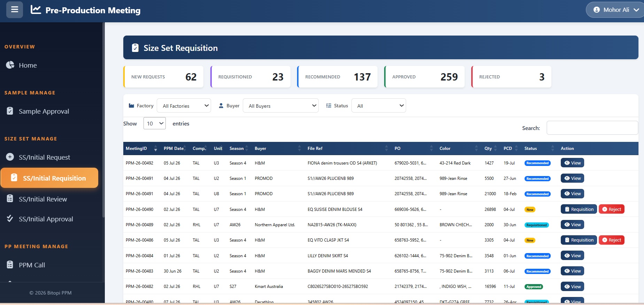Sort table by Color column
The image size is (644, 305).
coord(459,148)
